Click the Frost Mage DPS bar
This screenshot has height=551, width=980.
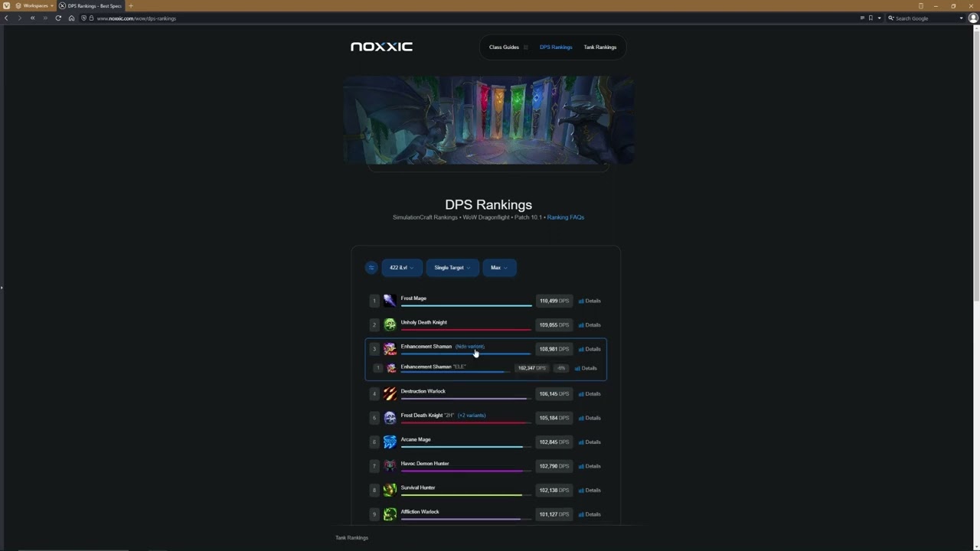click(466, 306)
